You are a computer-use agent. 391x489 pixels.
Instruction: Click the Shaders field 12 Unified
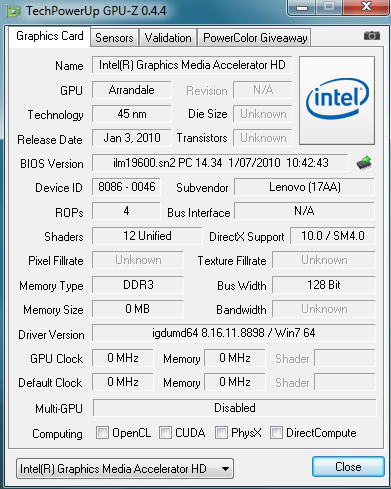pos(147,236)
